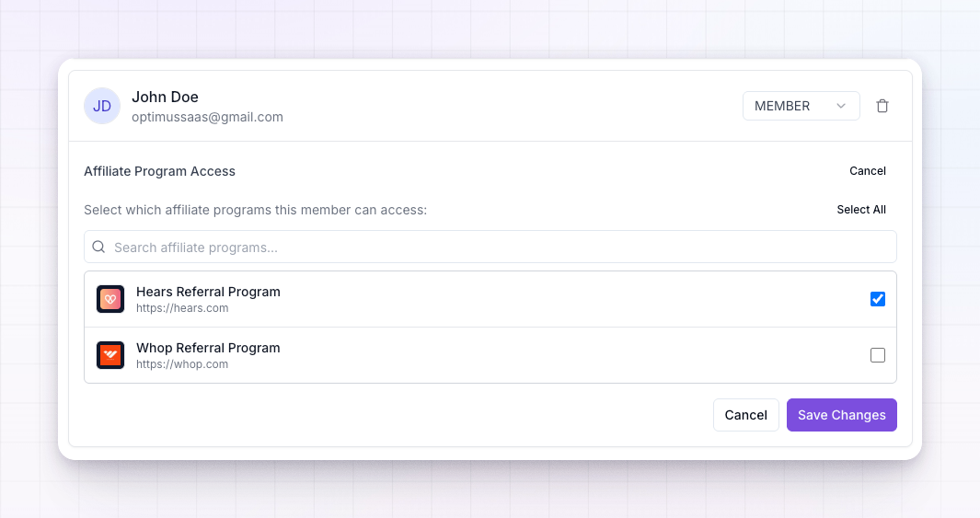The height and width of the screenshot is (518, 980).
Task: Click the Whop program orange logo
Action: (110, 355)
